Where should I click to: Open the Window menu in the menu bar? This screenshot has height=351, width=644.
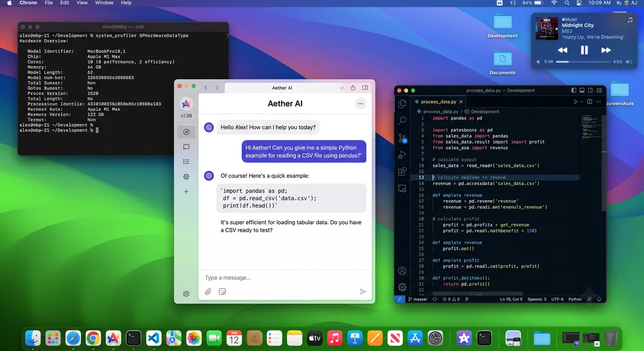104,3
